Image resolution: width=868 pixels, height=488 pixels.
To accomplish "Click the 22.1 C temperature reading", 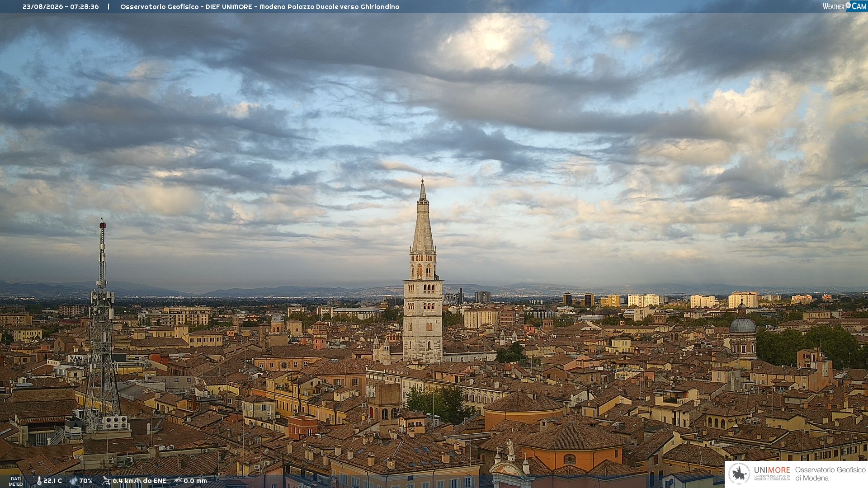I will 52,481.
